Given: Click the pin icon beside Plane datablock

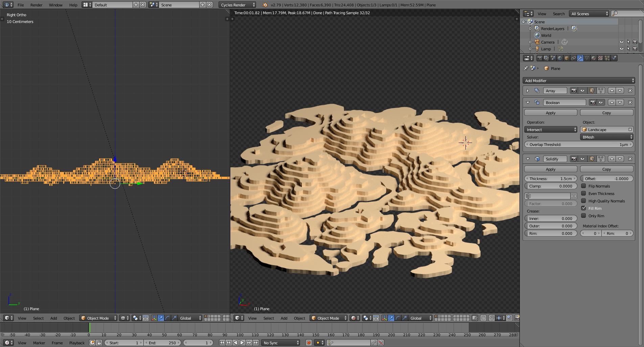Looking at the screenshot, I should pyautogui.click(x=526, y=68).
